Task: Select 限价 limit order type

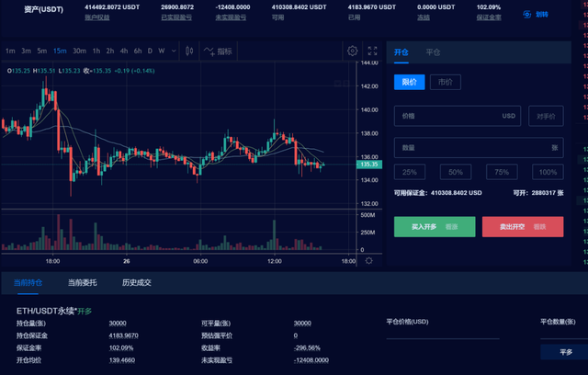Action: coord(410,82)
